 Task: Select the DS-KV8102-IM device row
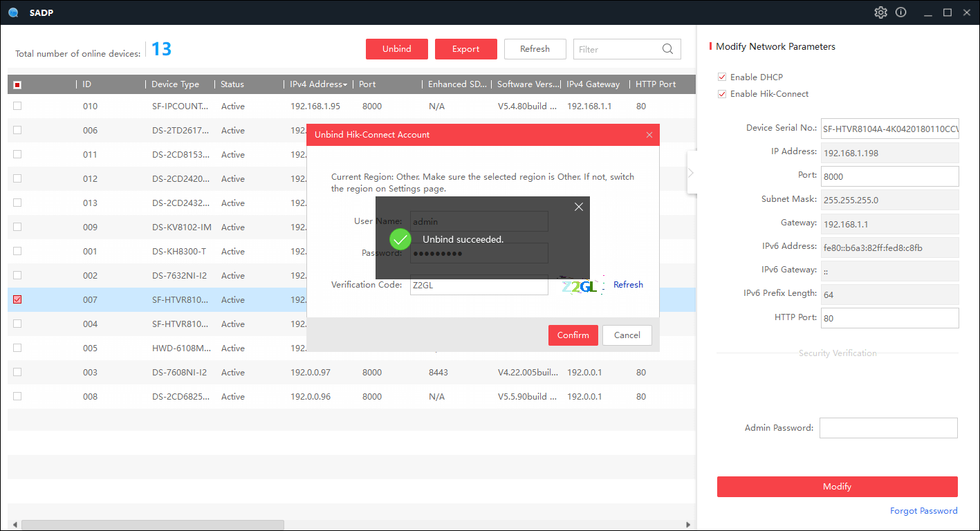(351, 227)
